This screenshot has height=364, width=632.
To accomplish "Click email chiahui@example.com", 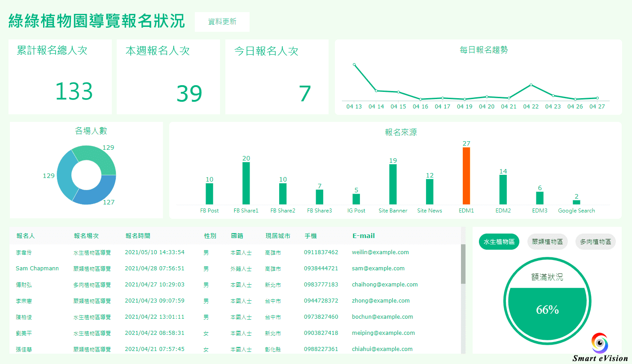I will point(382,349).
